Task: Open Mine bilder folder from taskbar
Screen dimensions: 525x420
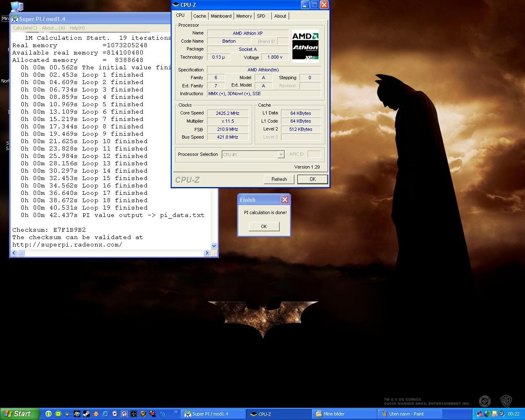Action: 345,414
